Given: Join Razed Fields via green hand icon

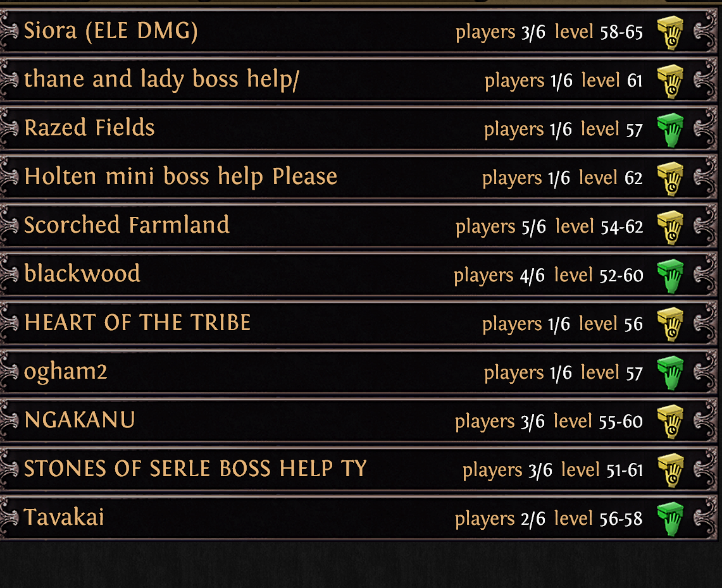Looking at the screenshot, I should point(670,130).
